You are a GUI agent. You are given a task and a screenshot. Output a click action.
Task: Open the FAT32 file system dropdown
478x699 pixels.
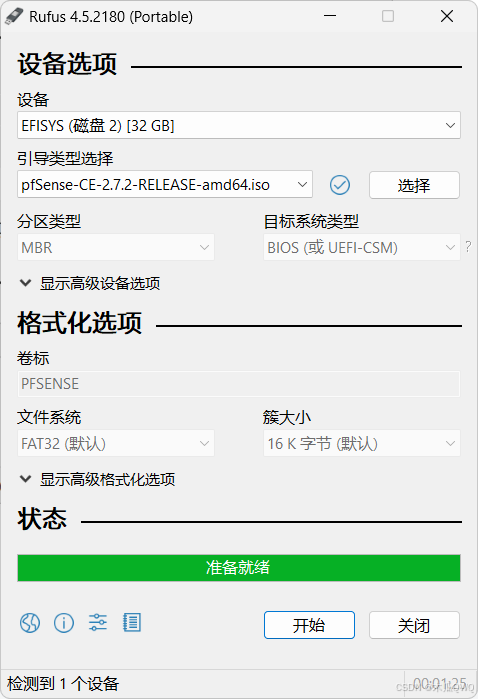[x=116, y=443]
